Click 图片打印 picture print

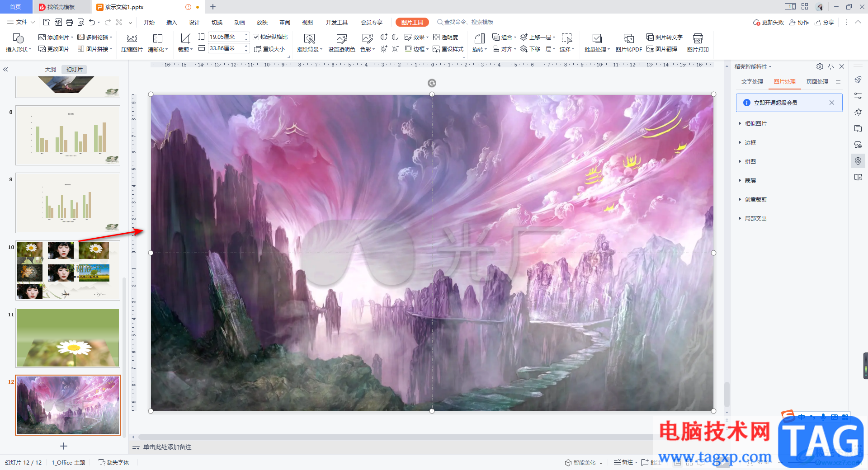(698, 43)
